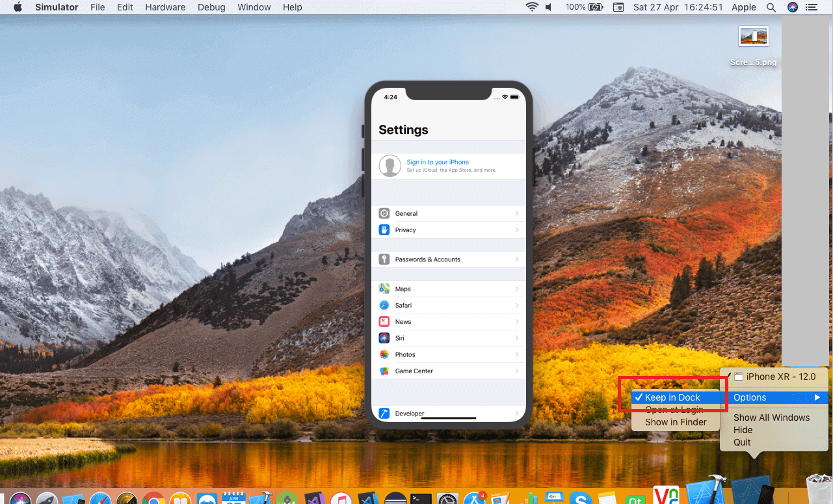Tap the chevron on the News row
This screenshot has height=504, width=833.
pos(517,322)
